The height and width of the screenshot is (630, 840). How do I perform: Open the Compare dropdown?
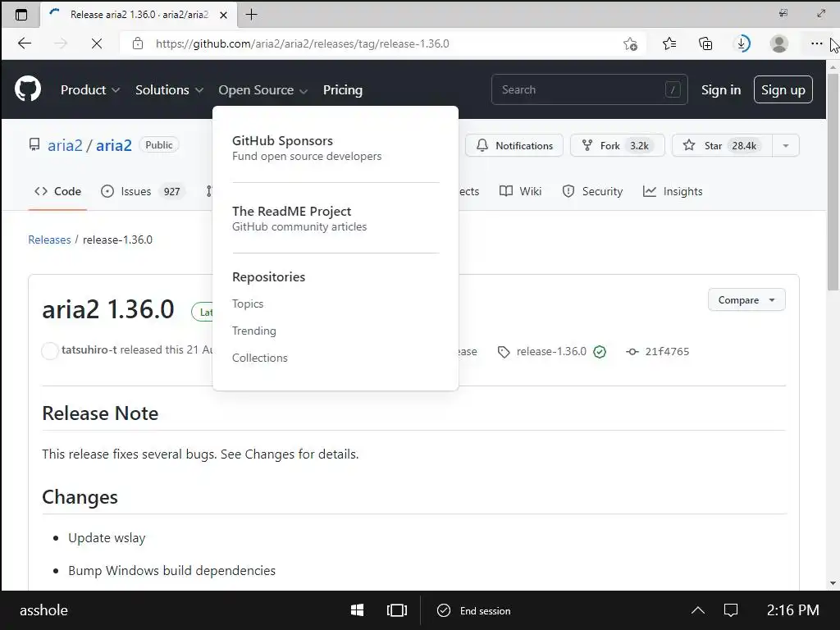(x=746, y=300)
